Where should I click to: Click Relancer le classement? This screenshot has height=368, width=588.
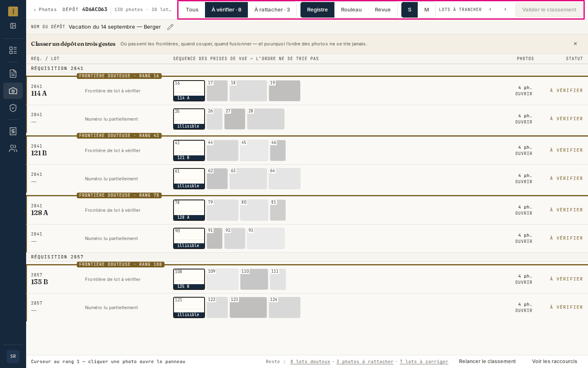[x=487, y=361]
